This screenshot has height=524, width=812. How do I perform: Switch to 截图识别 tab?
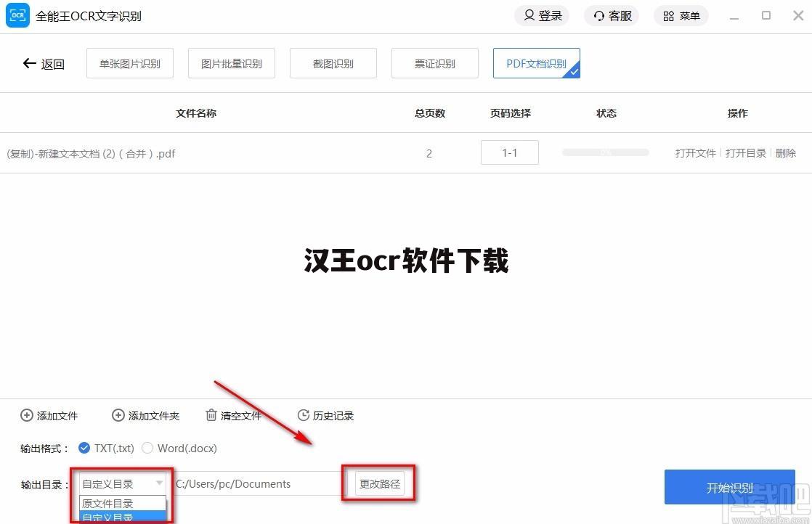333,64
